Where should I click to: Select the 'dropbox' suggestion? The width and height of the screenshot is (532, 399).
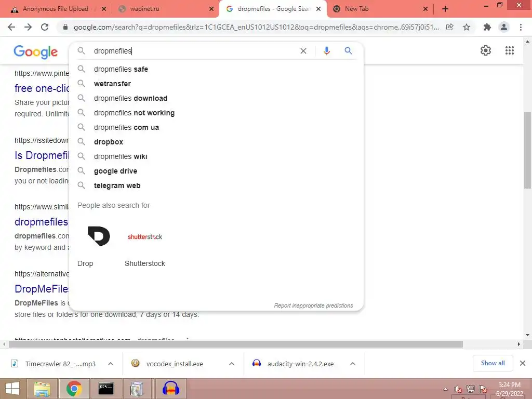[x=216, y=142]
